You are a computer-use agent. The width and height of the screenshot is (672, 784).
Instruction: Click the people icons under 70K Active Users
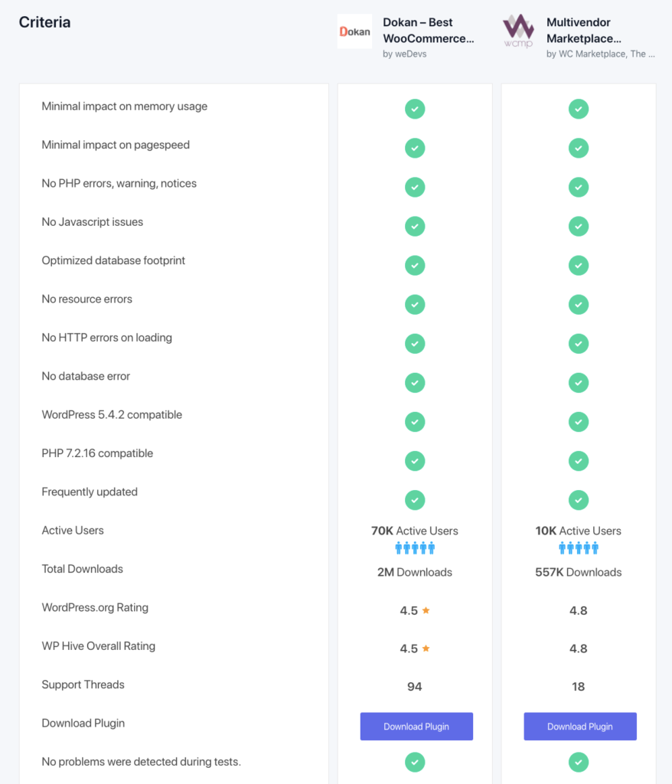415,548
